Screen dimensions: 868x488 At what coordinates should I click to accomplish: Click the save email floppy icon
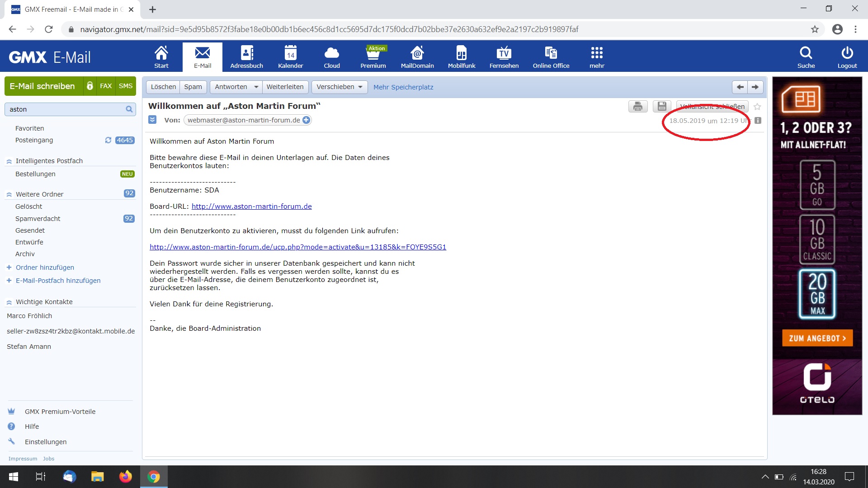coord(661,106)
